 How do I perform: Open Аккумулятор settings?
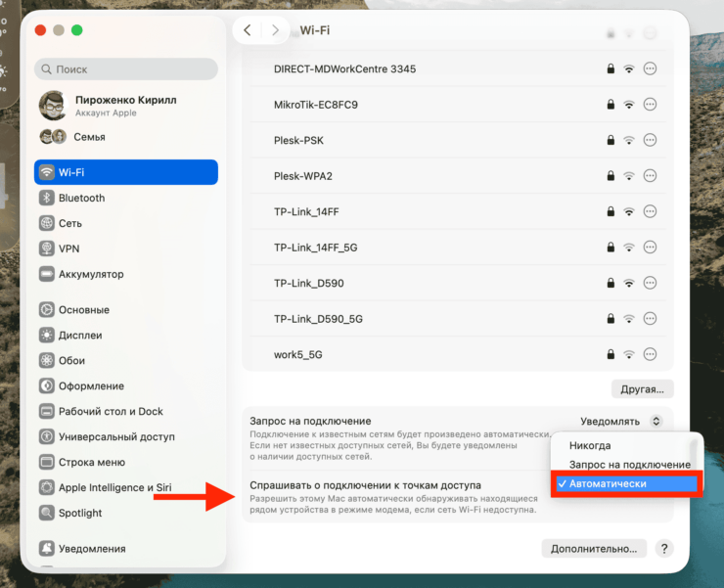pyautogui.click(x=125, y=274)
